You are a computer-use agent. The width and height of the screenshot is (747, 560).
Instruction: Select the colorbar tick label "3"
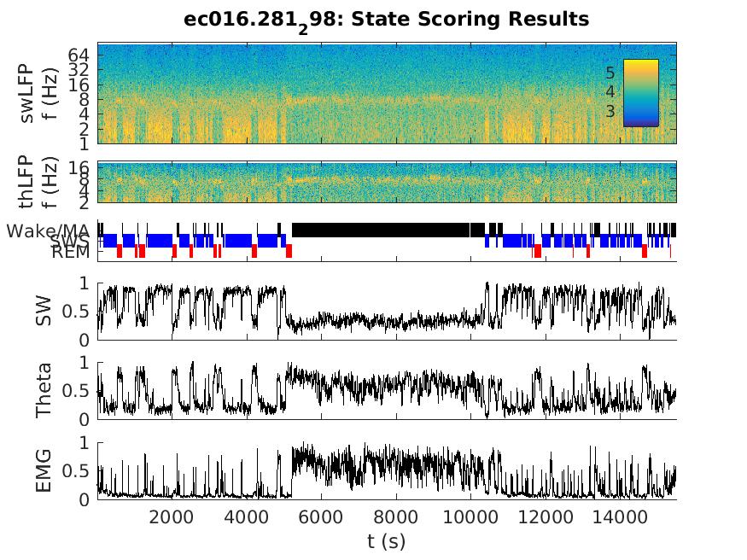(610, 111)
